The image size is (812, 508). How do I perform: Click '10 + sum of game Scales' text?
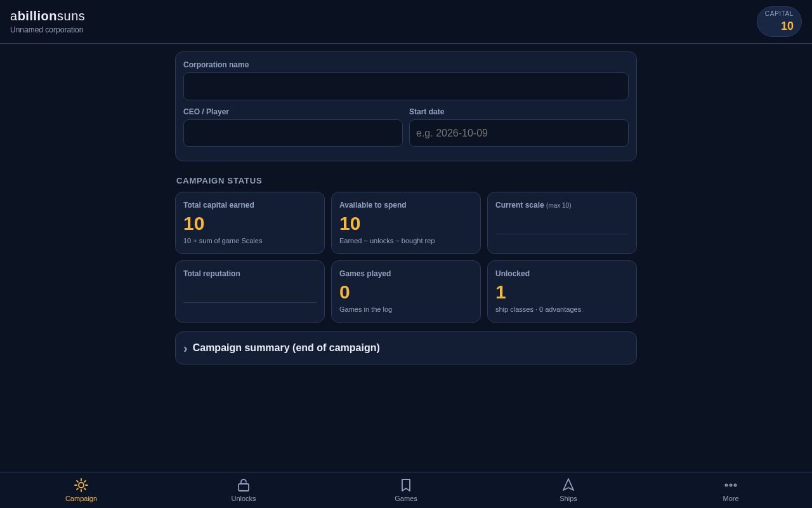223,241
